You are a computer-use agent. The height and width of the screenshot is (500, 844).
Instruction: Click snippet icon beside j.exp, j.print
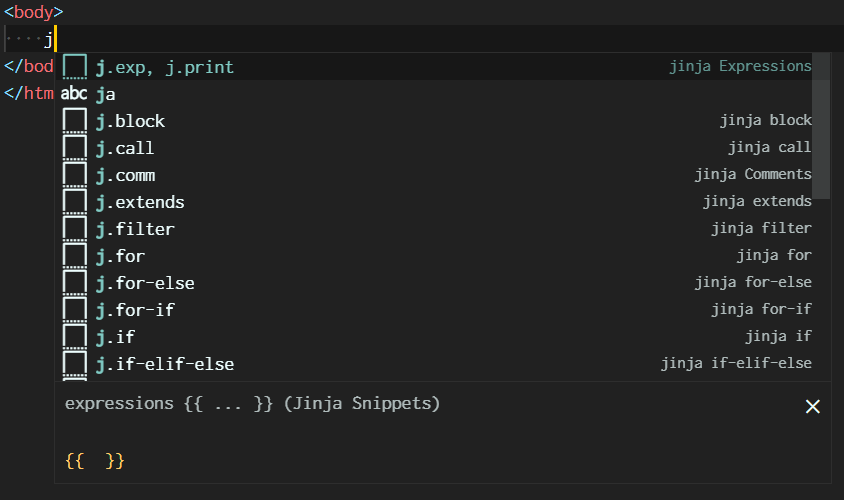click(x=75, y=67)
